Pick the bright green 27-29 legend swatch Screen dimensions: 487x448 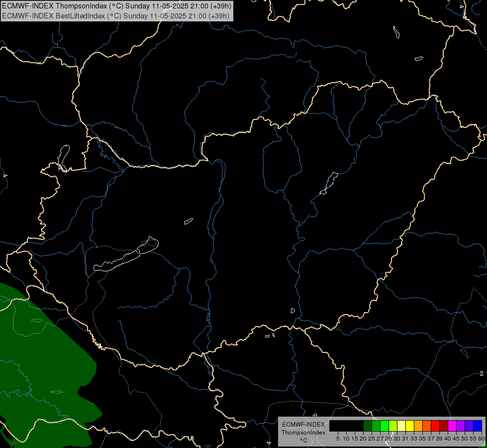click(385, 426)
